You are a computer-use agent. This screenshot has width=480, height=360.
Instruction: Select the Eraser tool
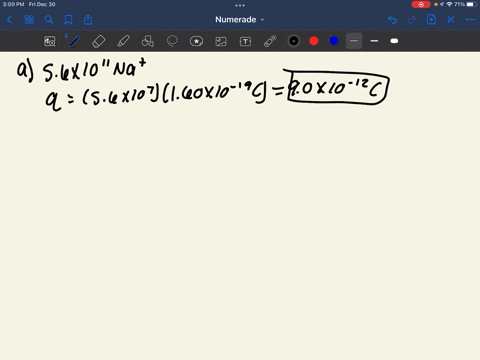tap(98, 41)
